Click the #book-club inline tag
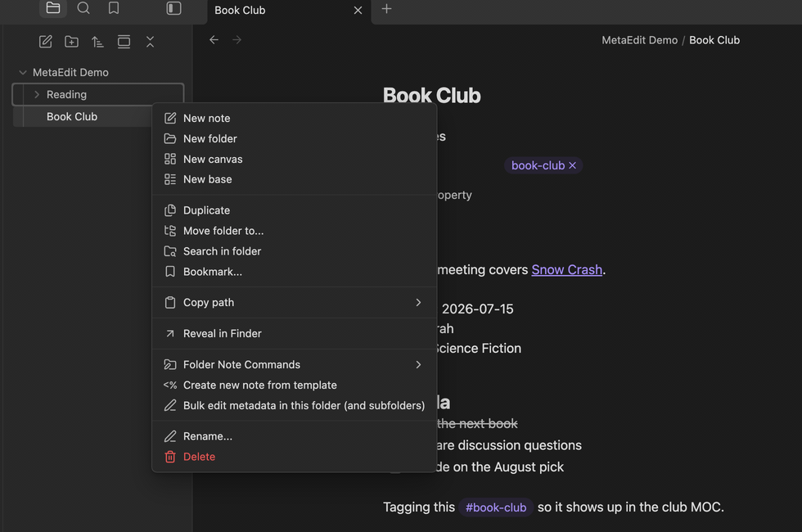Image resolution: width=802 pixels, height=532 pixels. click(x=496, y=507)
